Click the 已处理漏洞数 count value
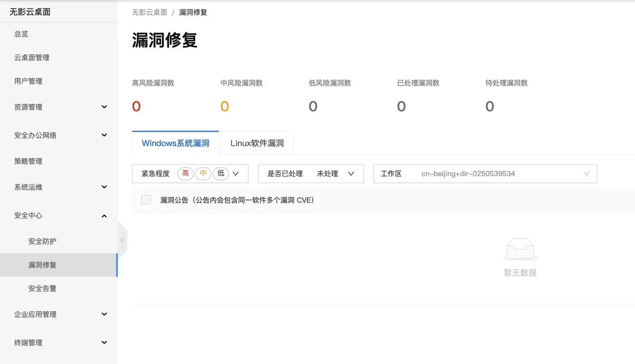 point(401,107)
